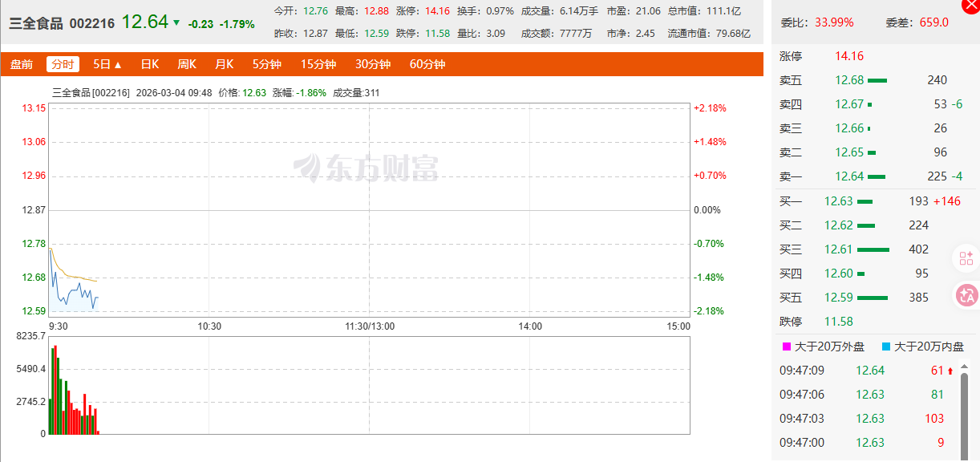This screenshot has height=462, width=980.
Task: Click the 卖五 row price 12.68
Action: (849, 80)
